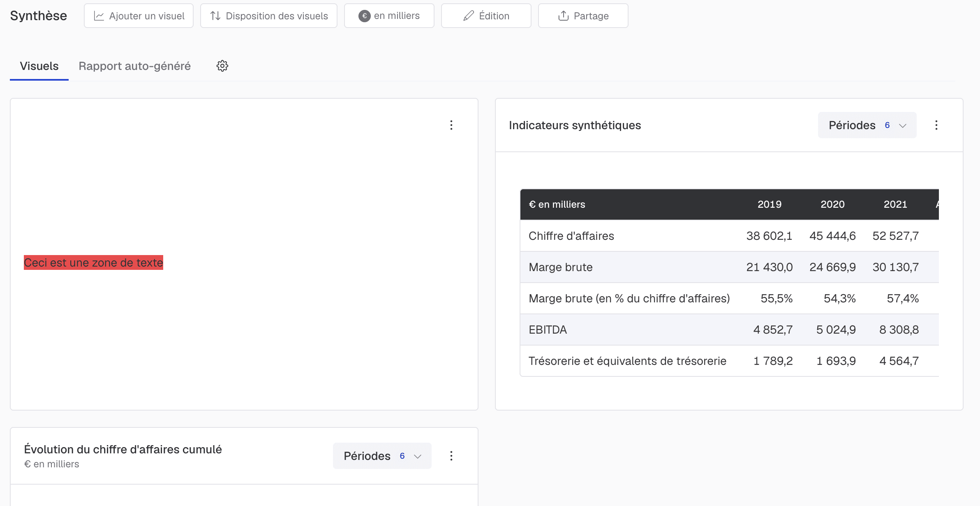Expand Périodes dropdown in Évolution du chiffre d'affaires
980x506 pixels.
(x=382, y=456)
